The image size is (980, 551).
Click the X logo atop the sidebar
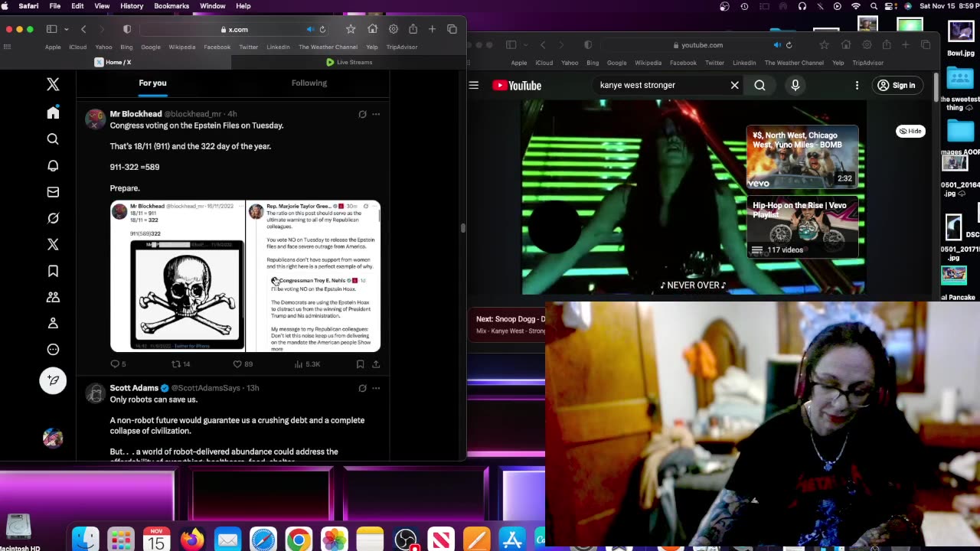[53, 83]
